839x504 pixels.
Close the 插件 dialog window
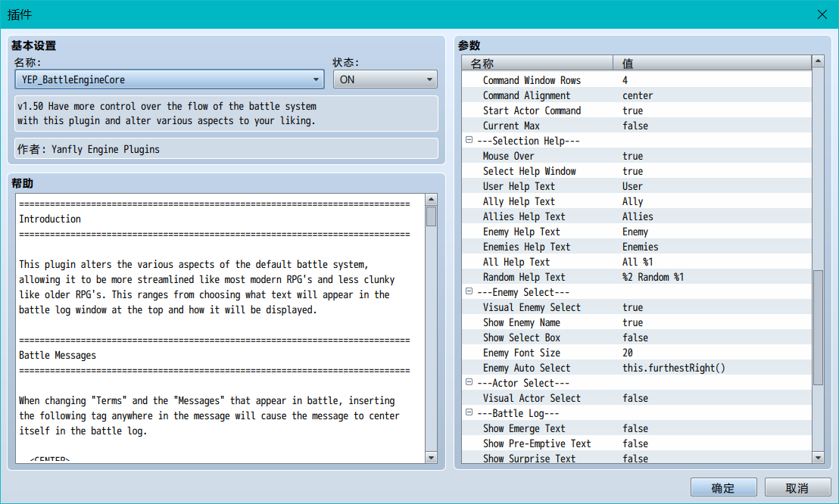(822, 14)
